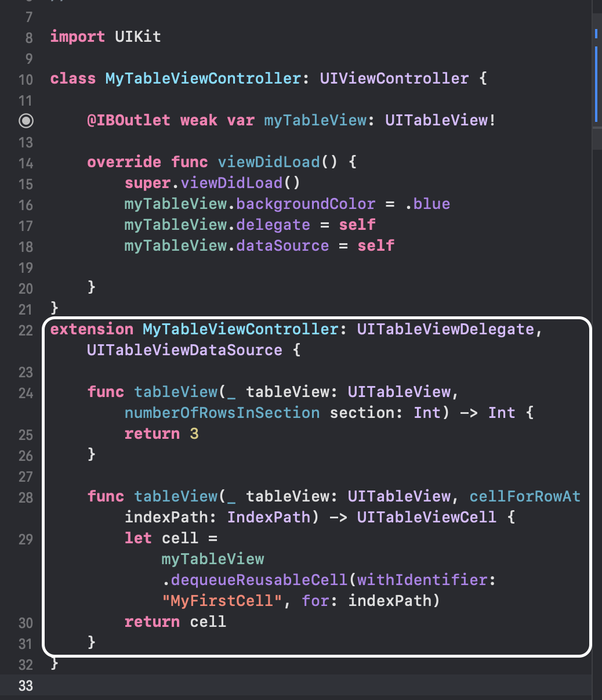Click 'IndexPath' type name
The width and height of the screenshot is (602, 700).
click(269, 517)
